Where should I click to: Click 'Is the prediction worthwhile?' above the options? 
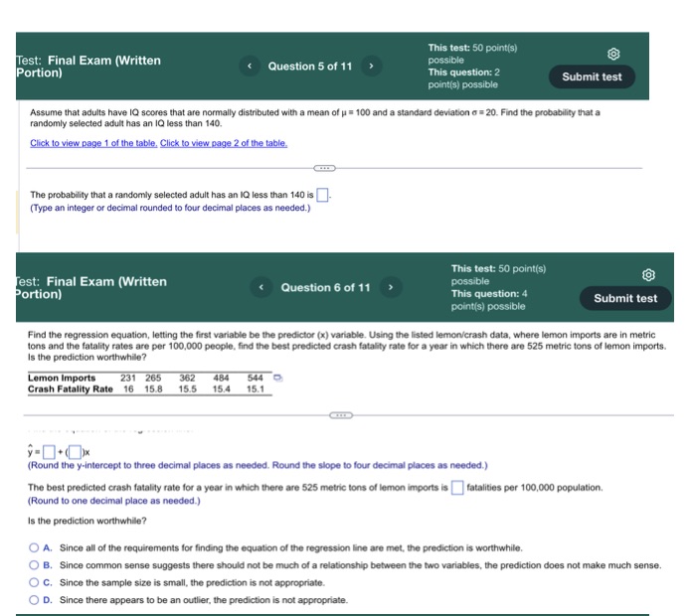coord(87,521)
